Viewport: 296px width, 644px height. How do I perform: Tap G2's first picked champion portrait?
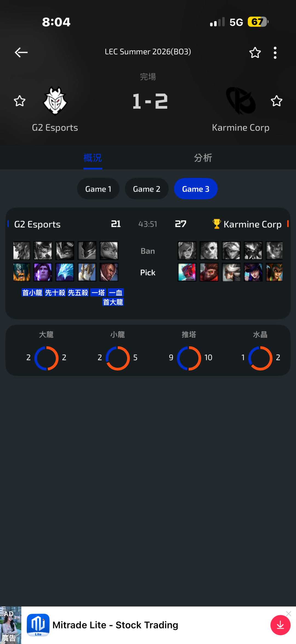click(x=22, y=272)
